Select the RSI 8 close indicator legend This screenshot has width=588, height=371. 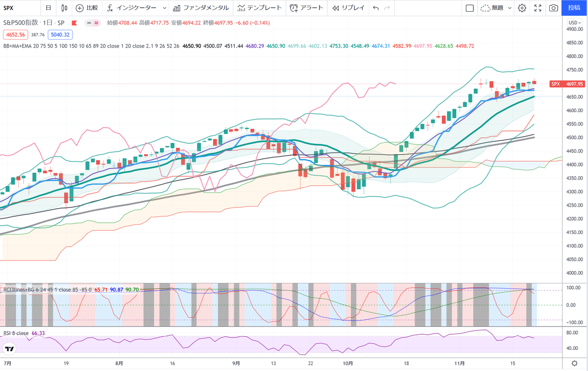[x=16, y=333]
